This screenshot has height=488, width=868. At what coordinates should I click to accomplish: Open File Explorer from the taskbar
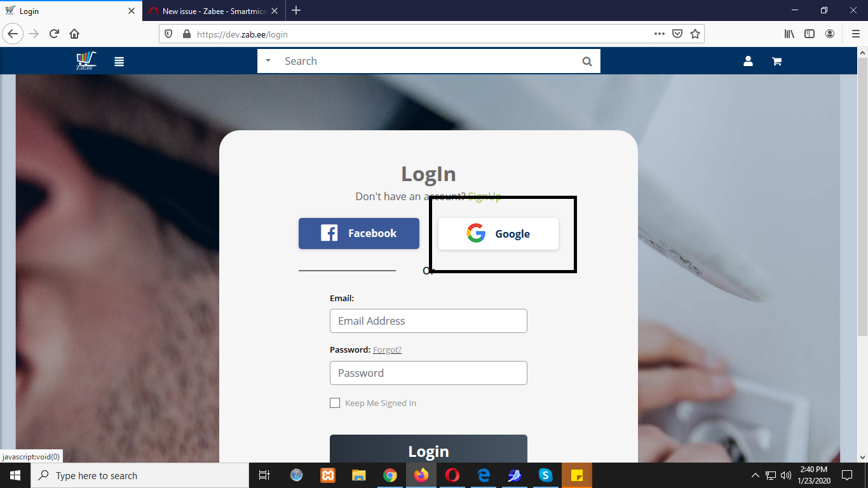[359, 475]
